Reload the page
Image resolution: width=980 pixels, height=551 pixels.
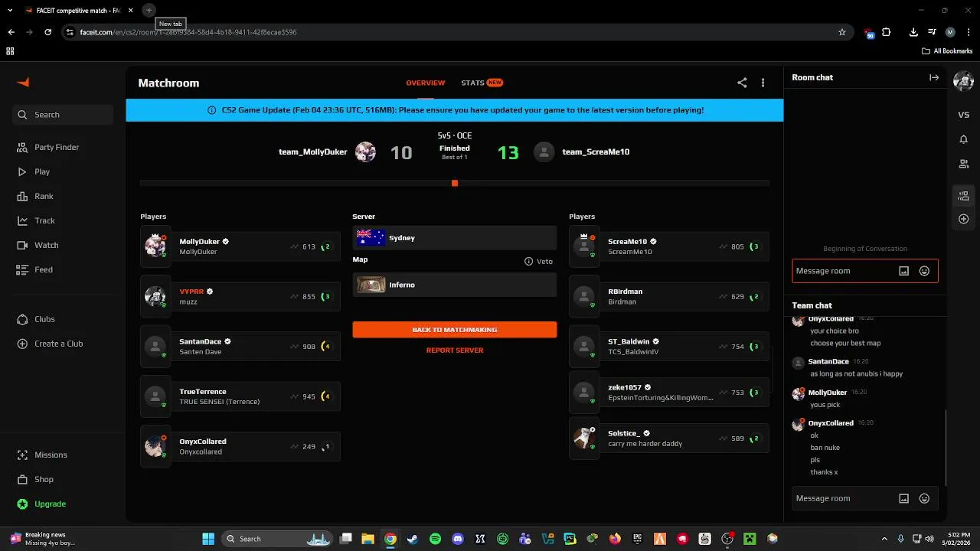point(47,32)
